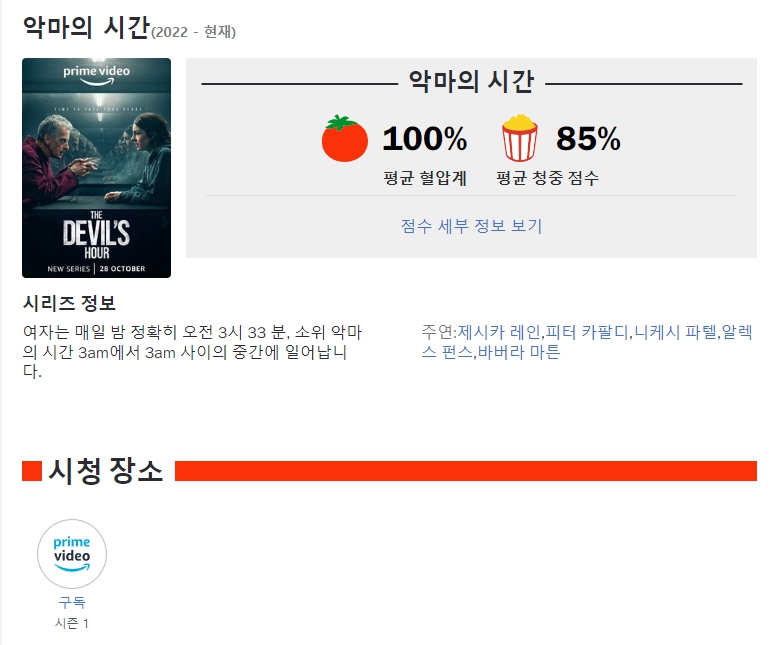Image resolution: width=775 pixels, height=645 pixels.
Task: Click the page title 악마의 시간
Action: 86,27
